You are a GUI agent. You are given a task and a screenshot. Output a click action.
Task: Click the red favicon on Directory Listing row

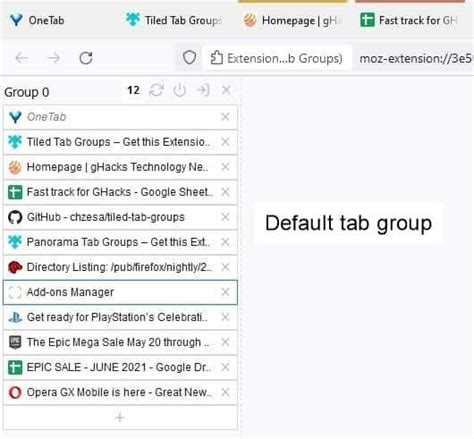click(15, 267)
